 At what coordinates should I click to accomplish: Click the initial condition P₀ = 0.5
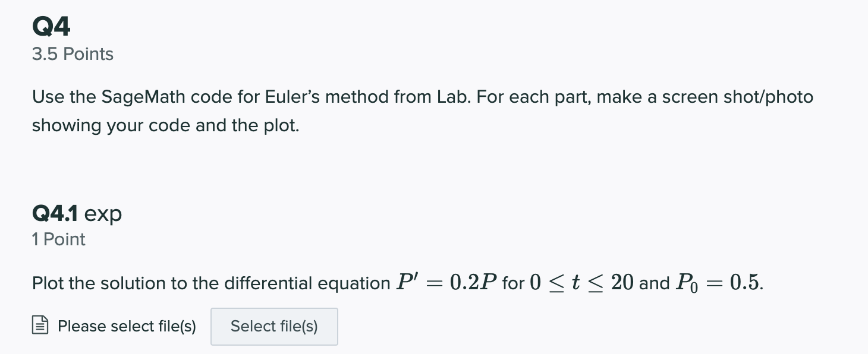click(718, 283)
